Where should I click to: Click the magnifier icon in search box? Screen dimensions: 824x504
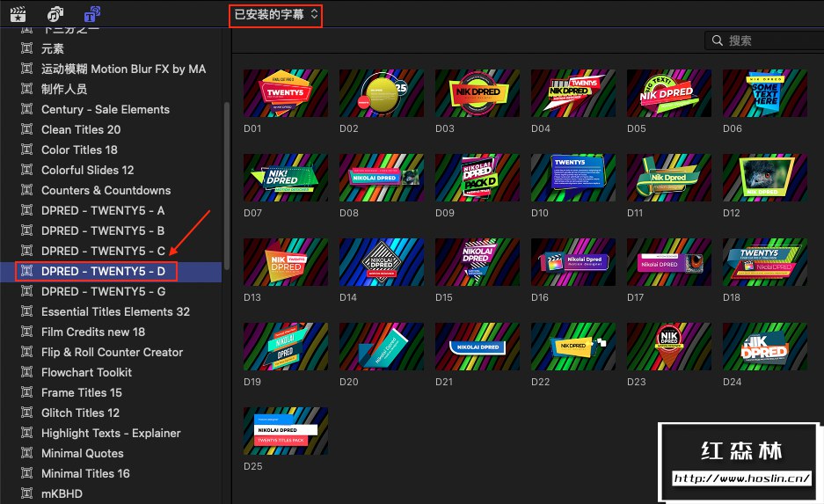tap(717, 40)
